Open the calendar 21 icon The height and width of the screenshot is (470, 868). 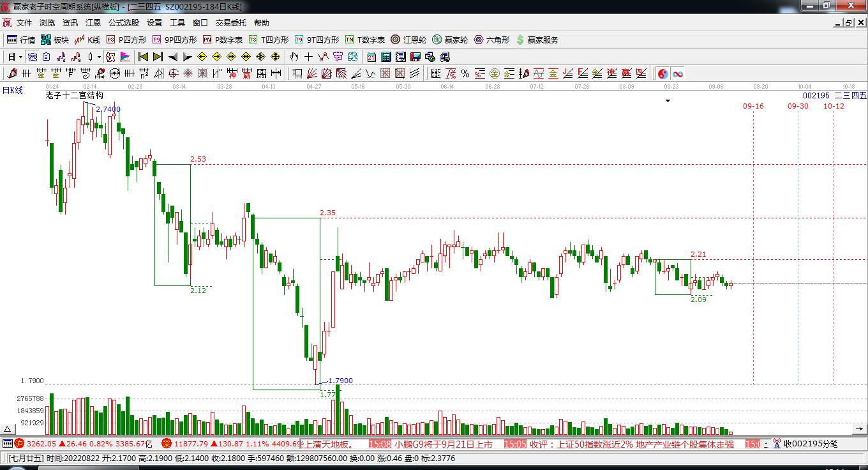[371, 57]
